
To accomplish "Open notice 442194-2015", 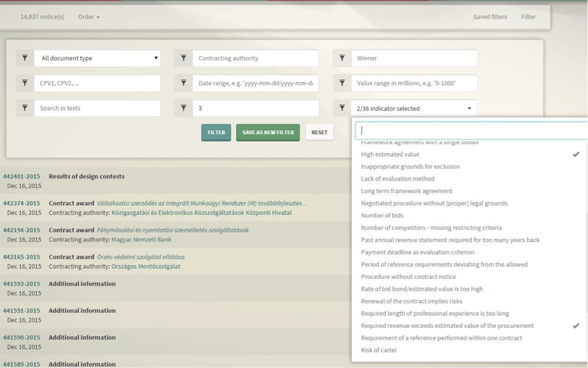I will [22, 230].
